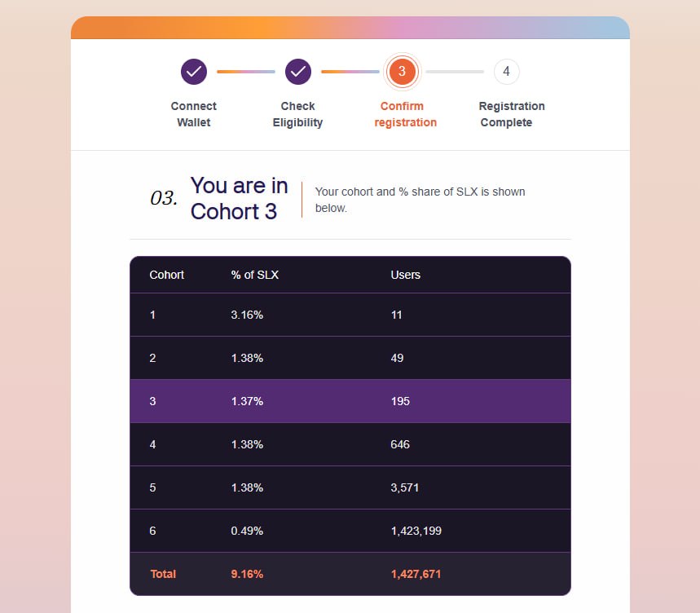This screenshot has width=700, height=613.
Task: Click progress bar between steps 1 and 2
Action: tap(246, 72)
